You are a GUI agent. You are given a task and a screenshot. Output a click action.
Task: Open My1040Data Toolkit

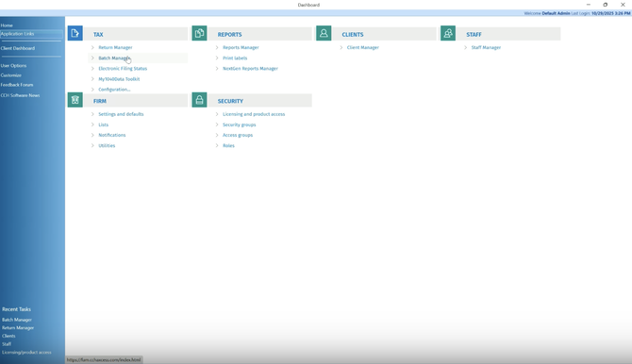119,79
